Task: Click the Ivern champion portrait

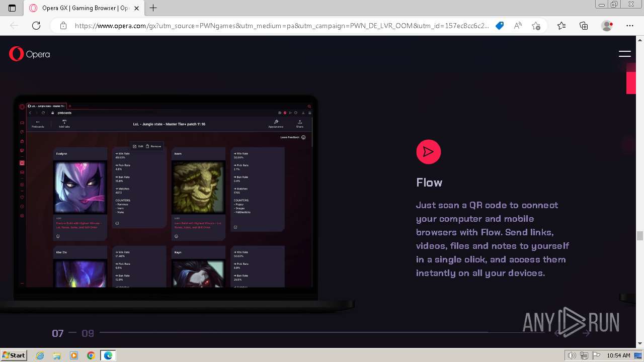Action: point(198,187)
